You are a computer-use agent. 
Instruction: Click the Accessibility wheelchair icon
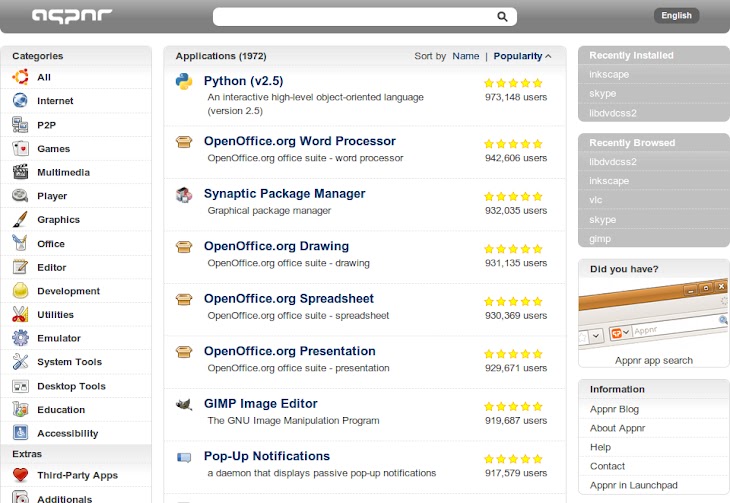(x=20, y=433)
